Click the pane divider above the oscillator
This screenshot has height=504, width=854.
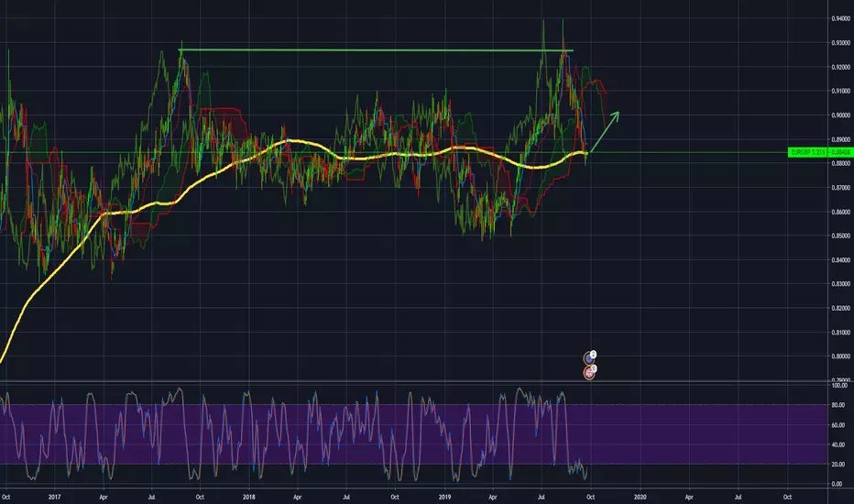click(414, 381)
